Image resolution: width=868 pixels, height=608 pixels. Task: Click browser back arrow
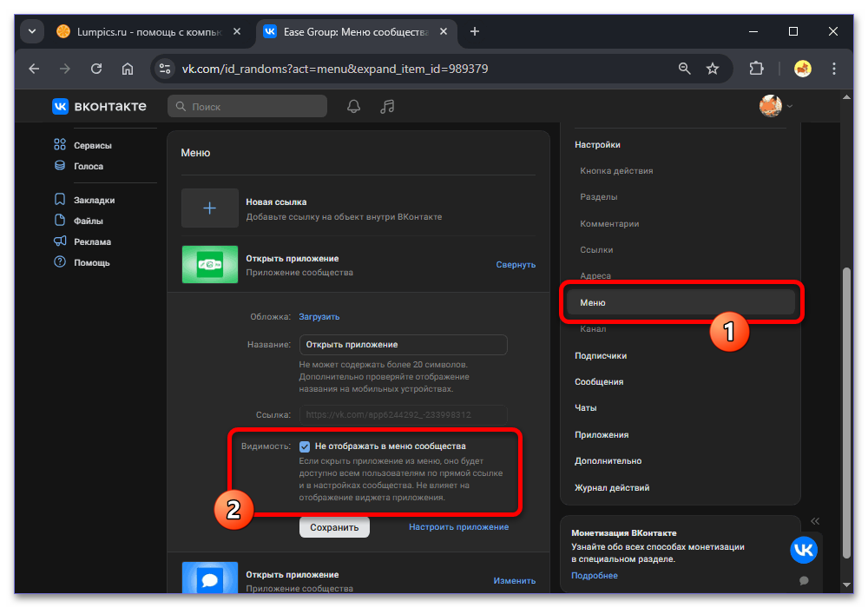pyautogui.click(x=35, y=69)
